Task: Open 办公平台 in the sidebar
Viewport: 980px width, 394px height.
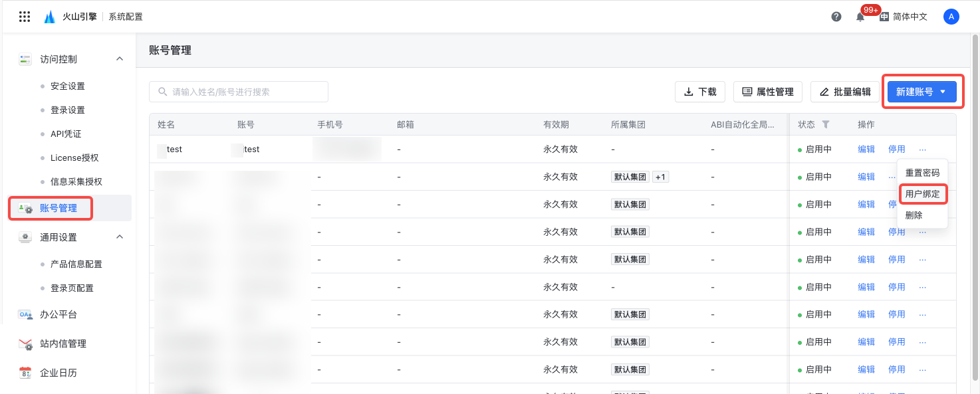Action: [x=58, y=314]
